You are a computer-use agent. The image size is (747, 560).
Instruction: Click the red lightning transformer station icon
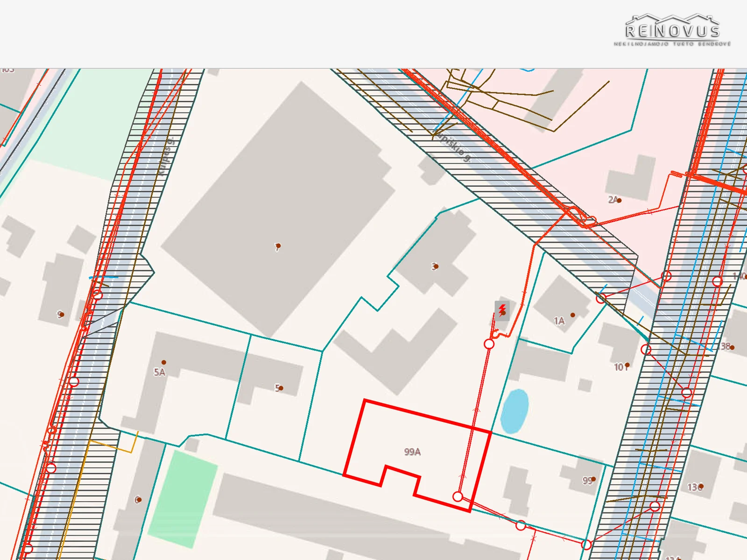502,310
